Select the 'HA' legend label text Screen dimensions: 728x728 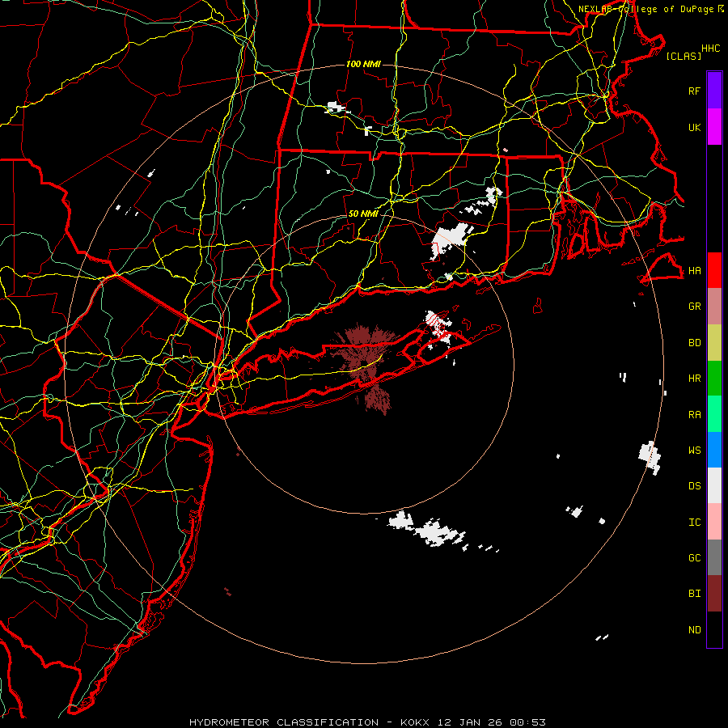coord(694,270)
